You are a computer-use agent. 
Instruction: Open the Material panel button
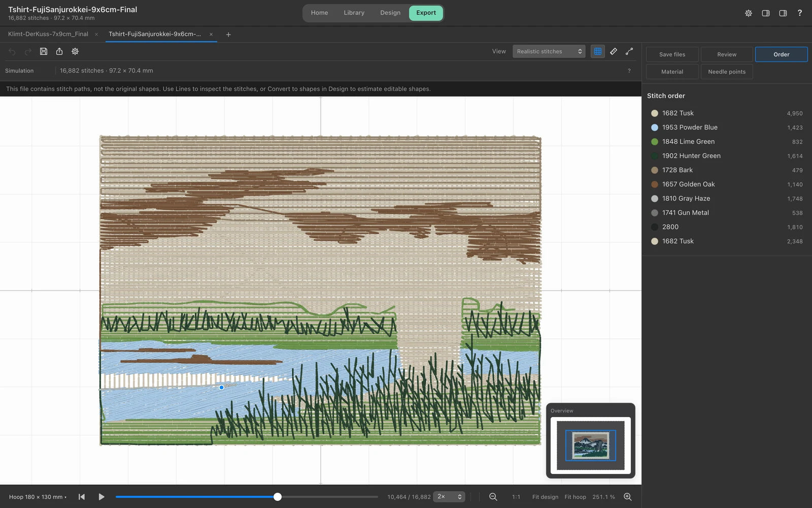coord(672,72)
